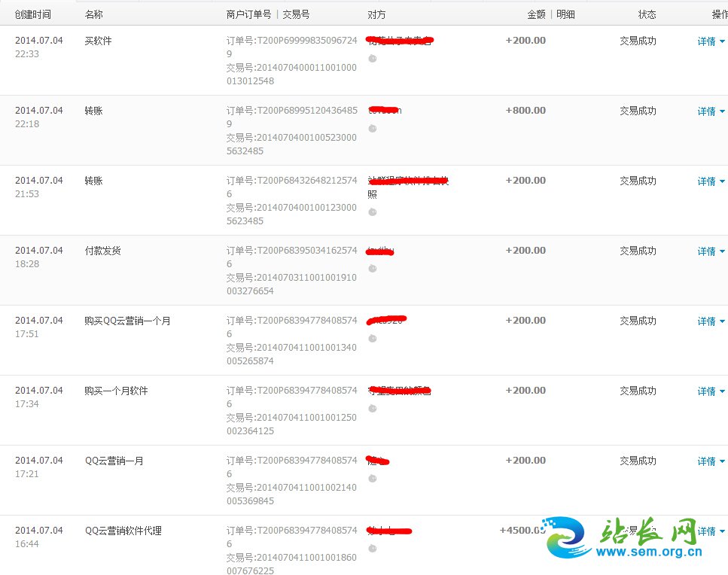Click the gray contact icon in the QQ云营销一月 row
Screen dimensions: 728x575
[372, 479]
